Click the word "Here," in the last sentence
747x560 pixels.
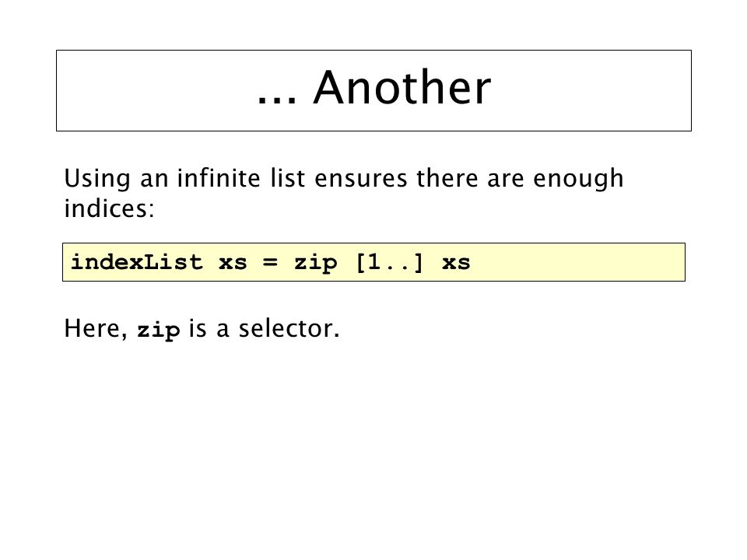96,328
